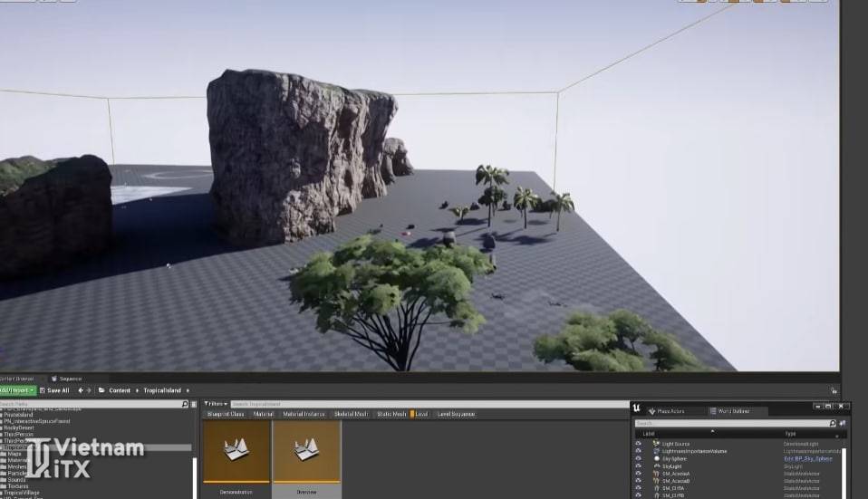Image resolution: width=868 pixels, height=499 pixels.
Task: Click the Place Actors tab icon
Action: coord(651,411)
